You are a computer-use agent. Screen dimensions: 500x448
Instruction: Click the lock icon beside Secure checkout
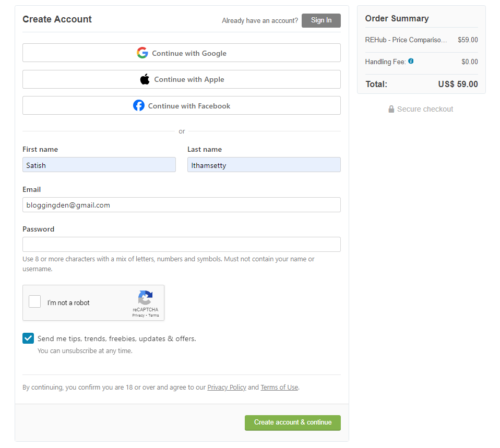tap(391, 109)
